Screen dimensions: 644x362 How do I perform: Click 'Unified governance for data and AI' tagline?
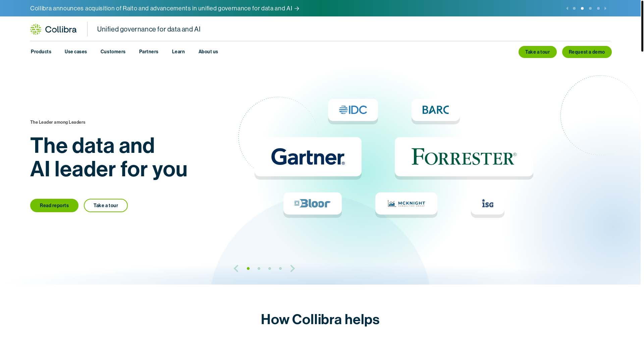(149, 29)
